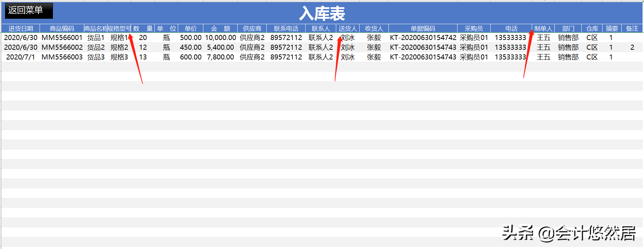
Task: Click the 部门 column header
Action: [568, 28]
